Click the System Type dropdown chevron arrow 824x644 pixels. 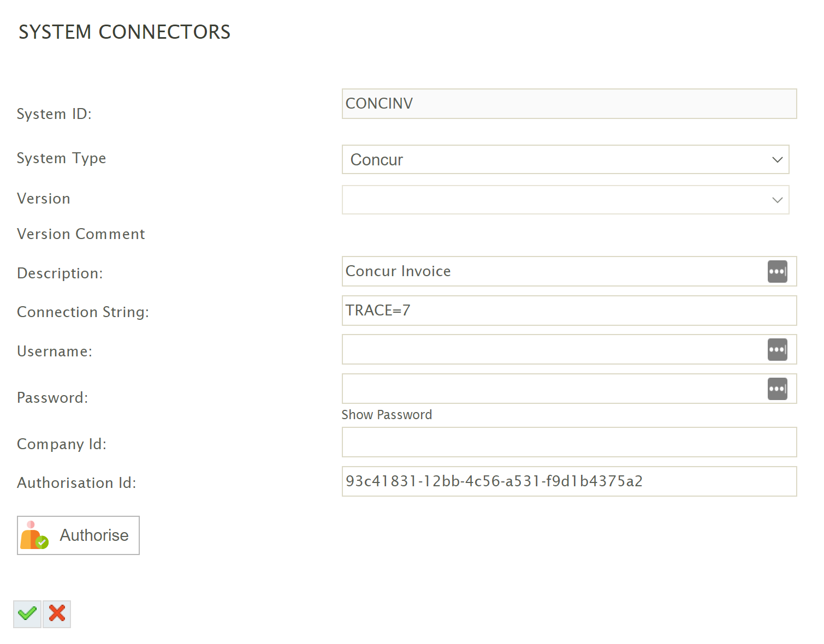[777, 159]
